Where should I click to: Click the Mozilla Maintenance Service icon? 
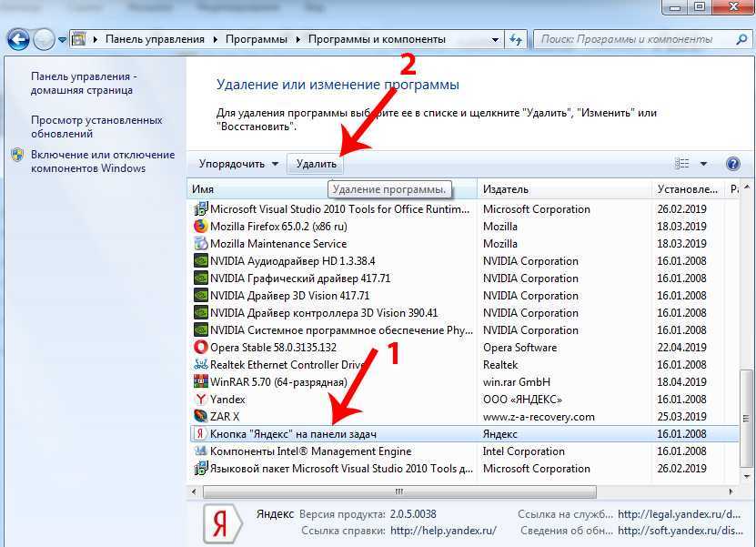pyautogui.click(x=200, y=244)
